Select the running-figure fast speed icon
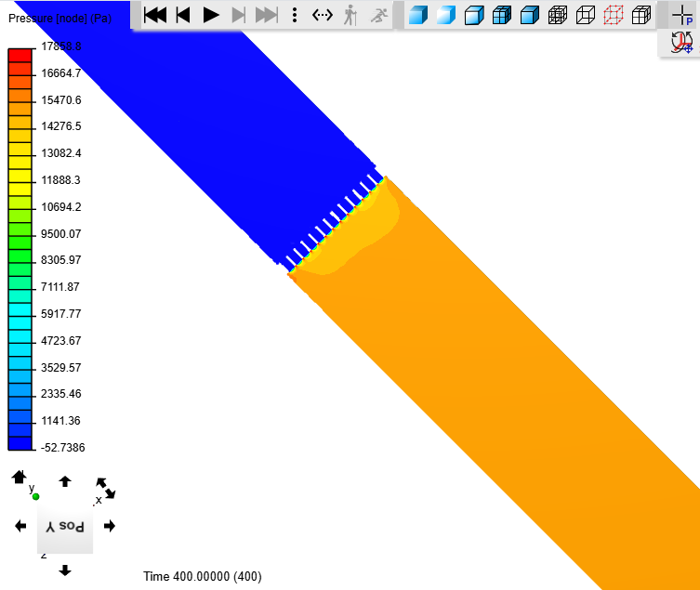700x590 pixels. pyautogui.click(x=379, y=15)
